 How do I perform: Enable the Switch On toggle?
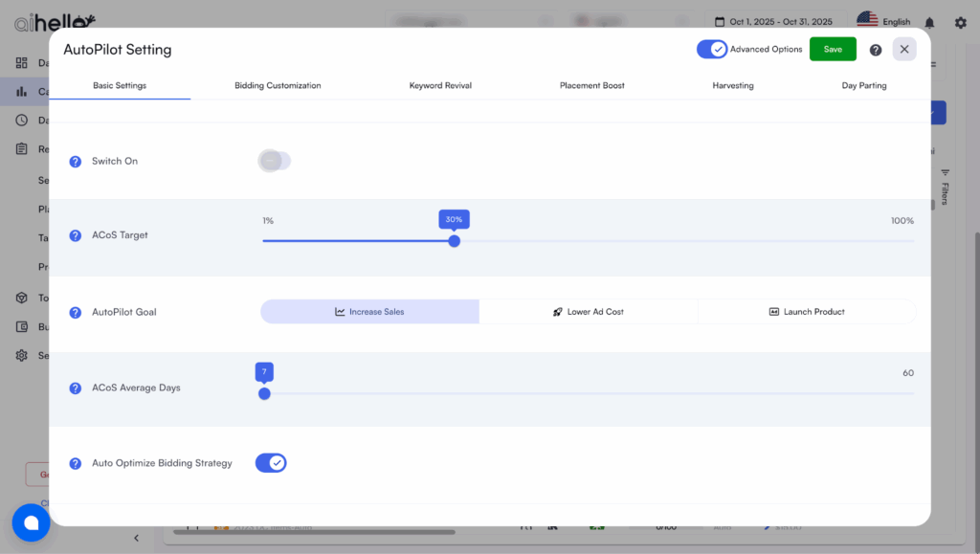274,161
